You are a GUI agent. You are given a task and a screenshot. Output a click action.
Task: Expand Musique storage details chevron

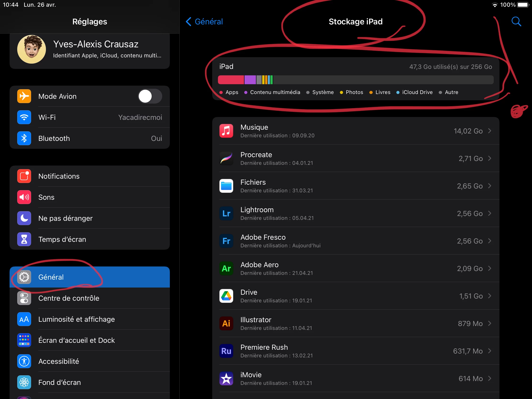(490, 131)
